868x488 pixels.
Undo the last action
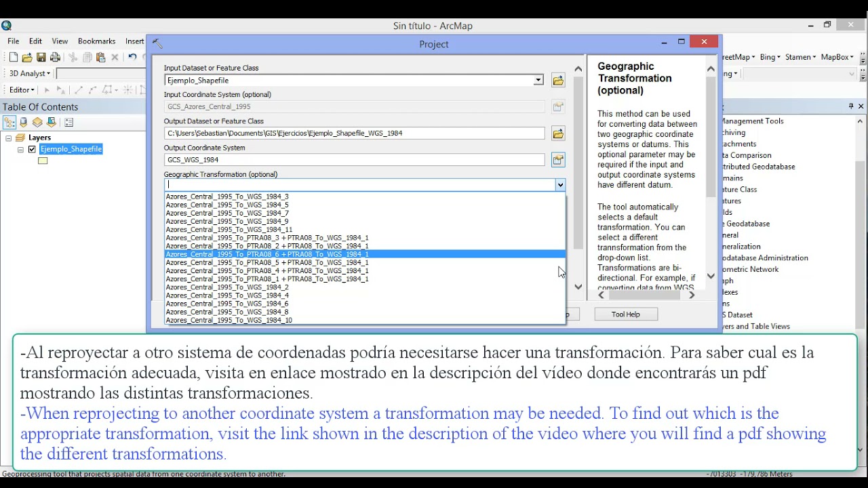coord(132,58)
